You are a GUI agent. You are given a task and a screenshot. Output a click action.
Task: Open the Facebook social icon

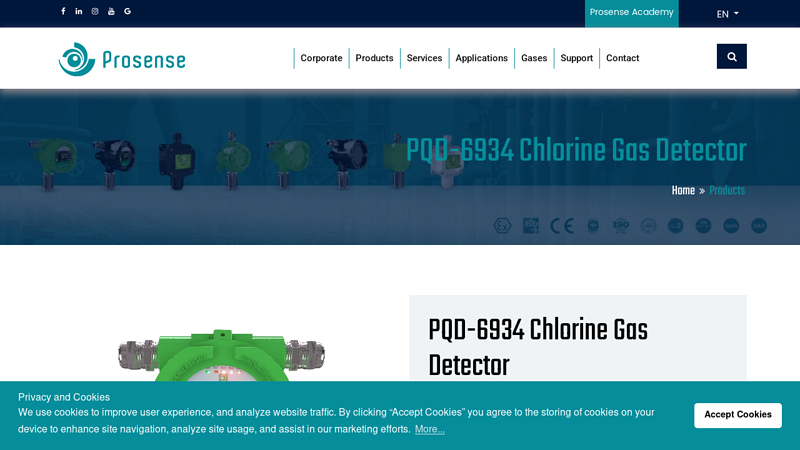pyautogui.click(x=63, y=12)
